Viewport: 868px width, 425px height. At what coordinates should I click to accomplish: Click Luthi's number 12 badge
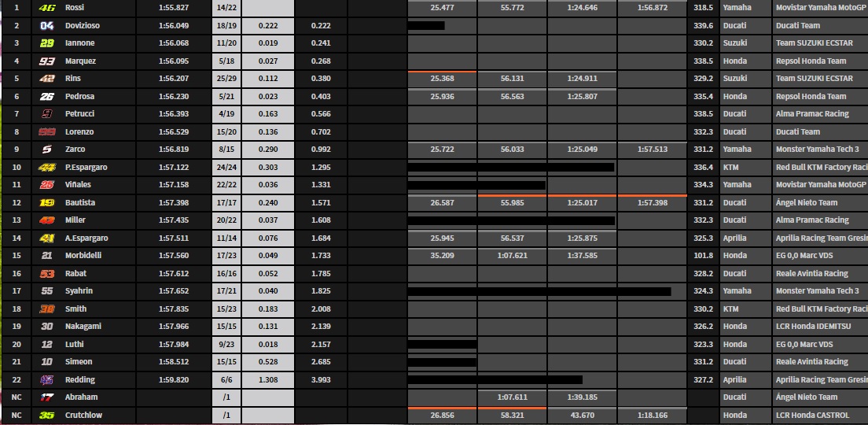click(x=46, y=344)
